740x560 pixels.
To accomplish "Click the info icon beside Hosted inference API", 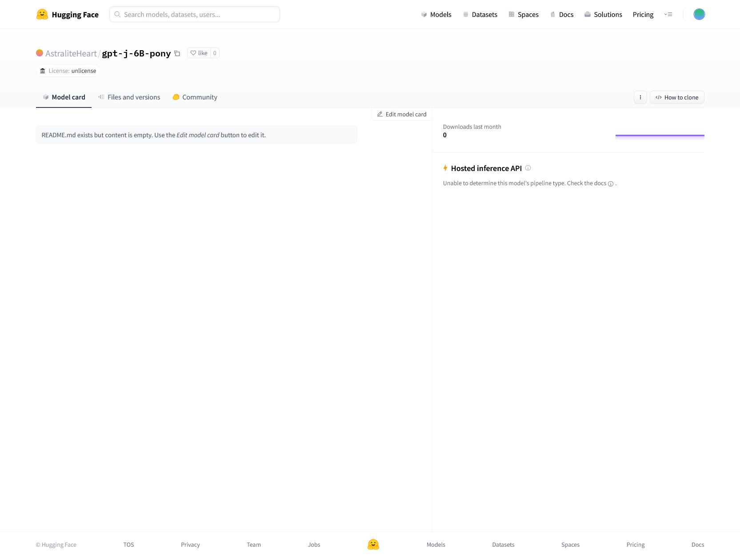I will [x=528, y=168].
